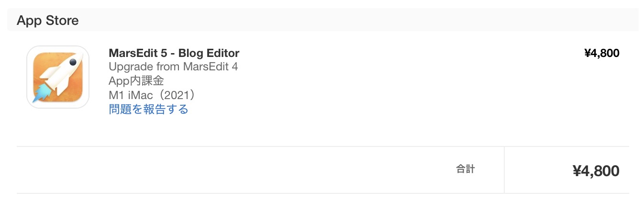Click the 合計 total label

click(465, 169)
